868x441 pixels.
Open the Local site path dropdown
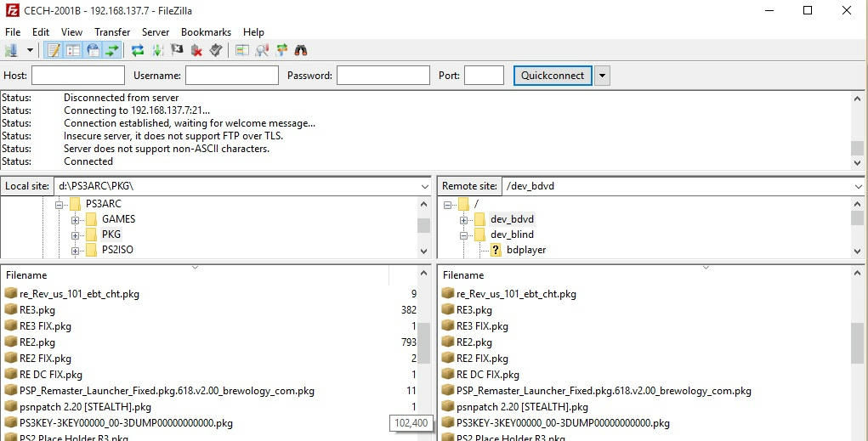click(425, 186)
